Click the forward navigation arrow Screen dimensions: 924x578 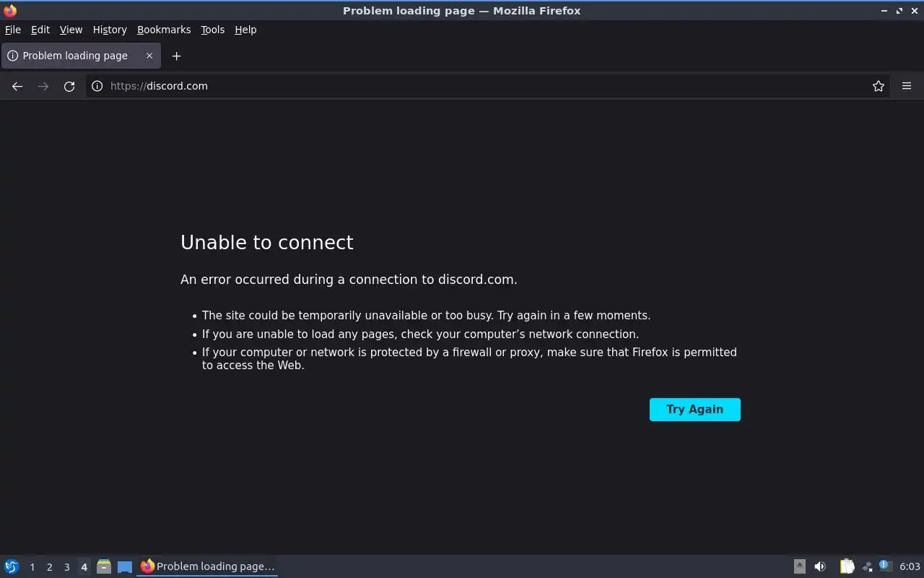point(43,86)
